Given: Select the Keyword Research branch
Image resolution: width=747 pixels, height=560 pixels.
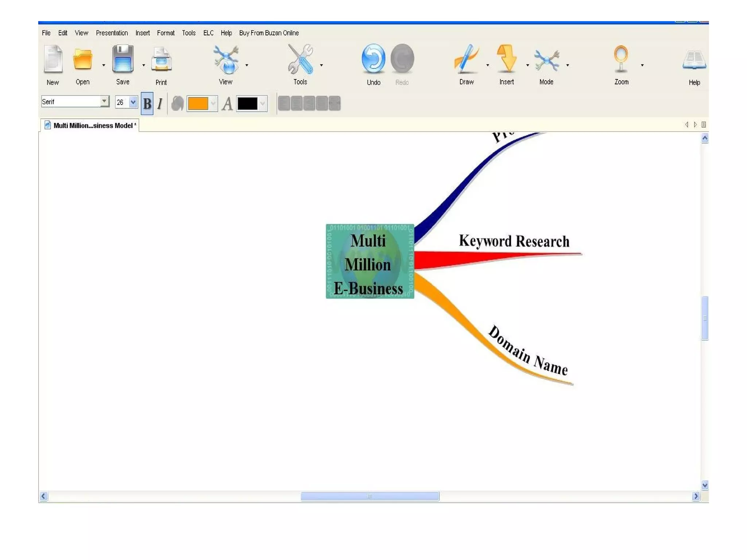Looking at the screenshot, I should (x=514, y=241).
